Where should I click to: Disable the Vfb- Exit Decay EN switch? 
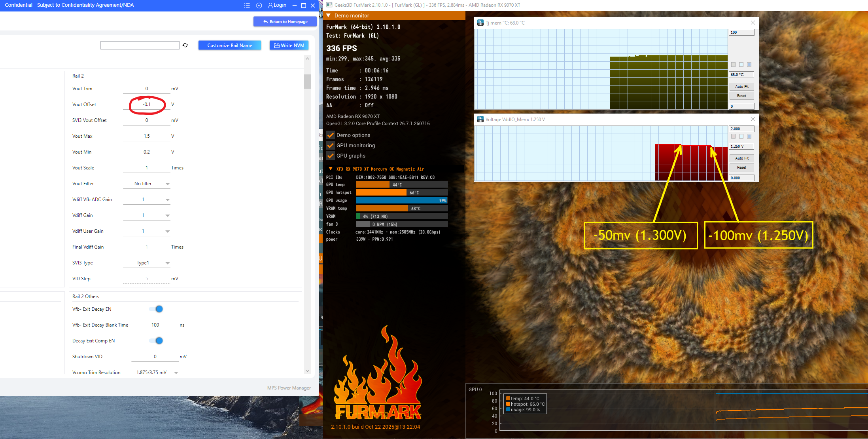click(156, 309)
